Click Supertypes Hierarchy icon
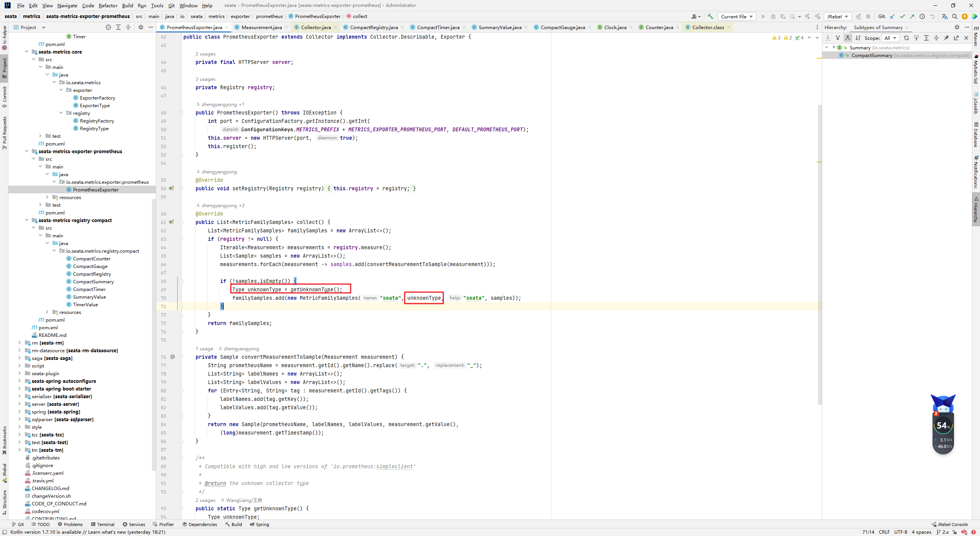Viewport: 980px width, 536px height. 838,38
